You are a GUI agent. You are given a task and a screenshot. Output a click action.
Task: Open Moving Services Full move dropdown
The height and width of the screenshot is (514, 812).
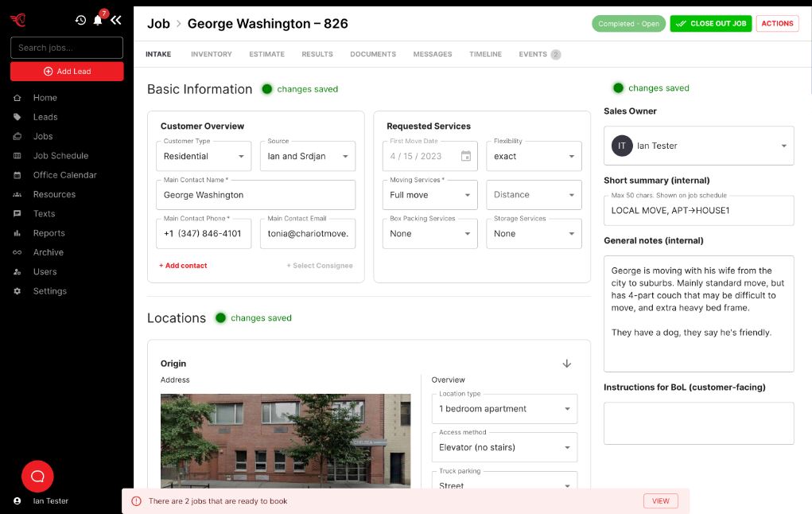429,195
